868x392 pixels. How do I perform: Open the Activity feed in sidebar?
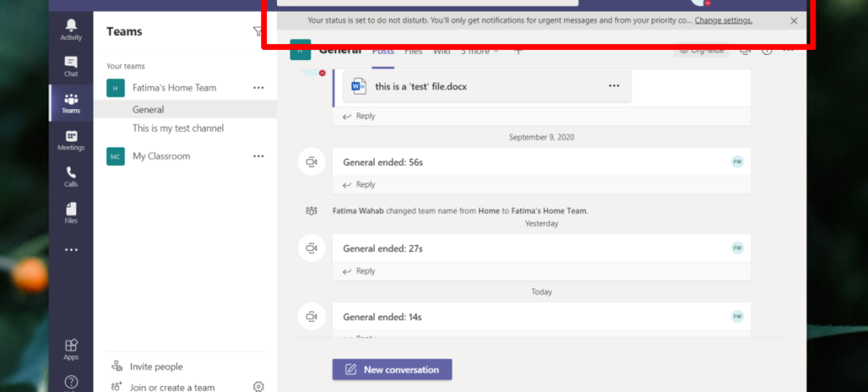(71, 29)
